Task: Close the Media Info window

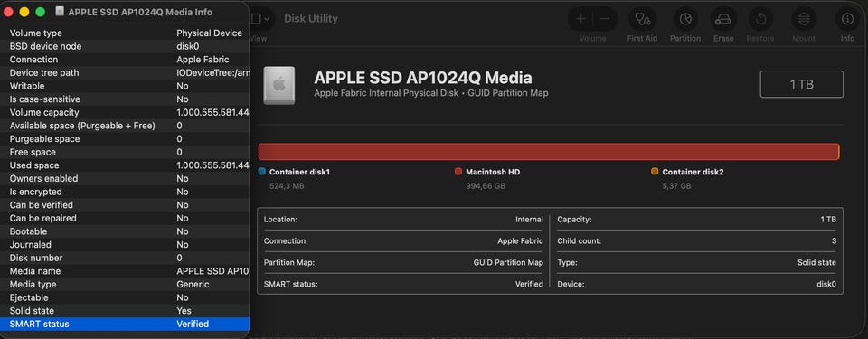Action: (8, 12)
